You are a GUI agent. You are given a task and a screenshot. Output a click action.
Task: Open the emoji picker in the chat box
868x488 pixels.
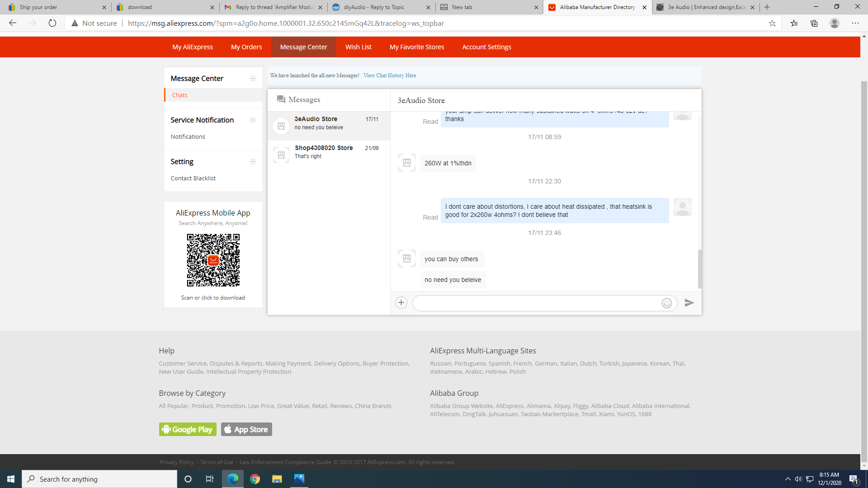(x=667, y=303)
